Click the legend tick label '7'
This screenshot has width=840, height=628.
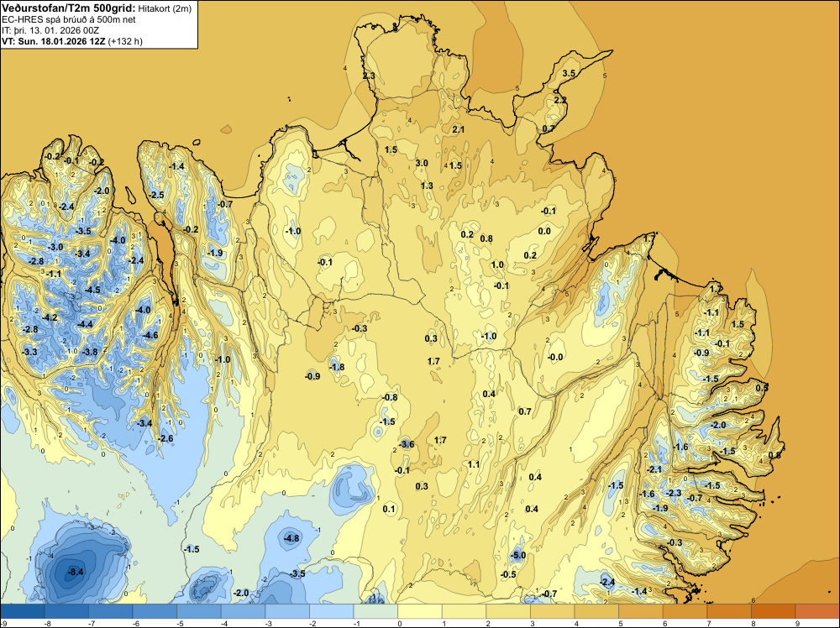tap(709, 623)
